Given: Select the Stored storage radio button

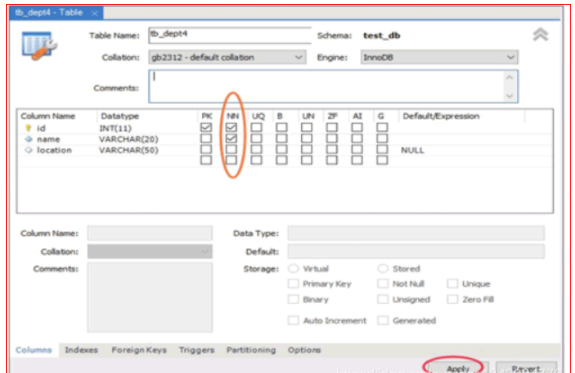Looking at the screenshot, I should (x=383, y=268).
